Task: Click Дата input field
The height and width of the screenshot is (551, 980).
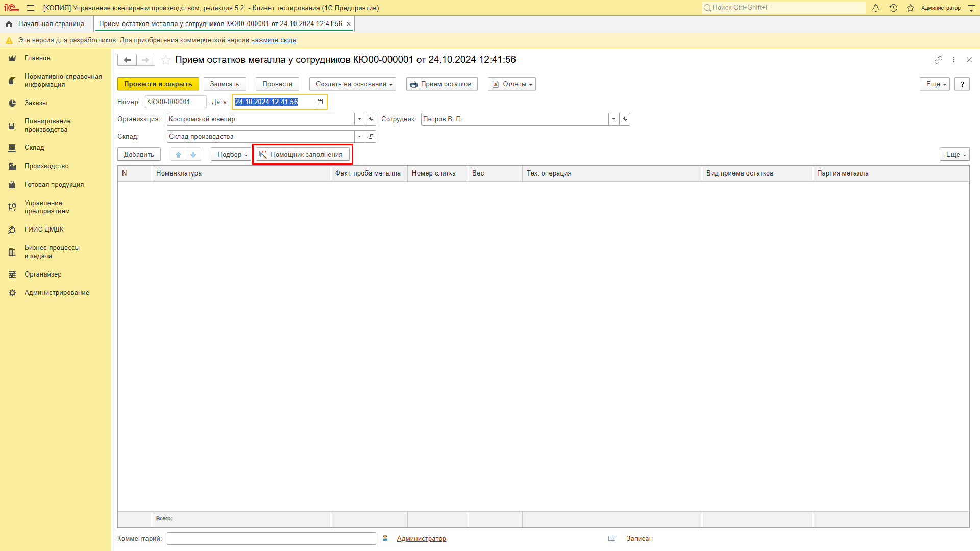Action: click(274, 102)
